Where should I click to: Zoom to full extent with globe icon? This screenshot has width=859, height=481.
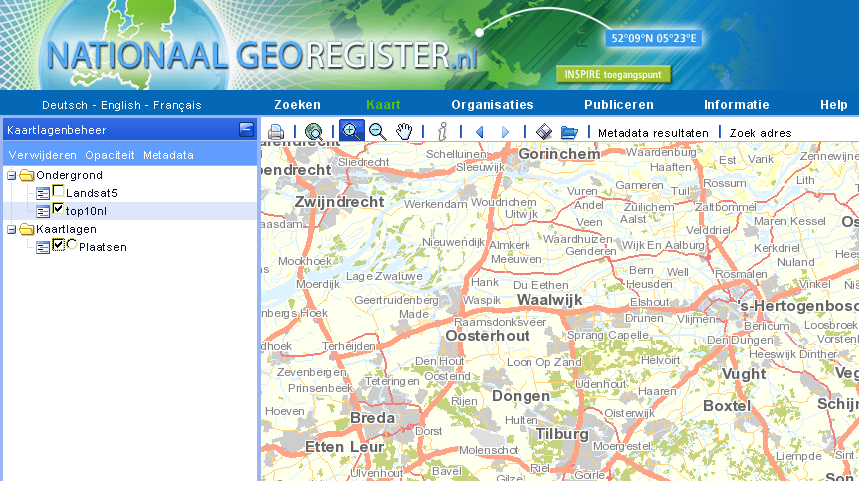[x=314, y=131]
